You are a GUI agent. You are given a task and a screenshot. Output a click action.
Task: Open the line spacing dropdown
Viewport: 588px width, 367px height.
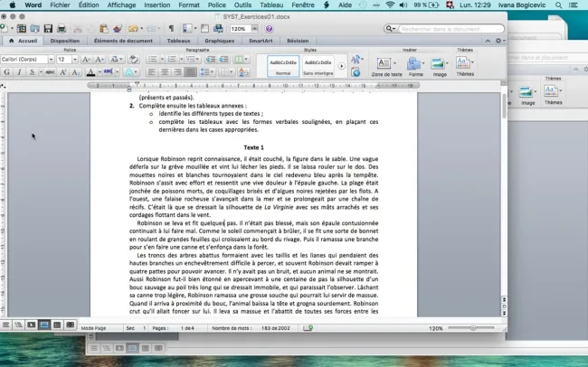(x=207, y=72)
